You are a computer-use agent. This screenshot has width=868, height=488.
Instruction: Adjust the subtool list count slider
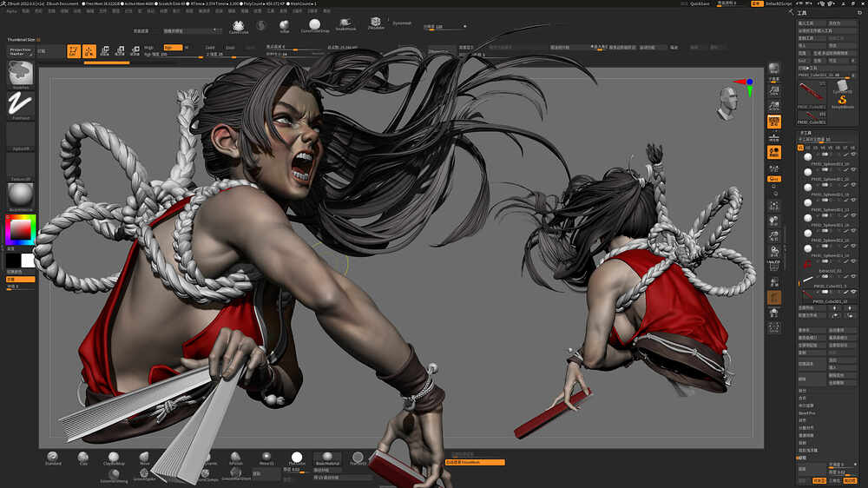pyautogui.click(x=827, y=140)
